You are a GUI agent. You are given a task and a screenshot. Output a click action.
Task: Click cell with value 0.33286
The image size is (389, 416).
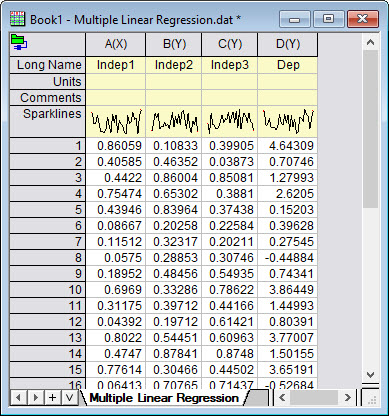click(x=174, y=290)
